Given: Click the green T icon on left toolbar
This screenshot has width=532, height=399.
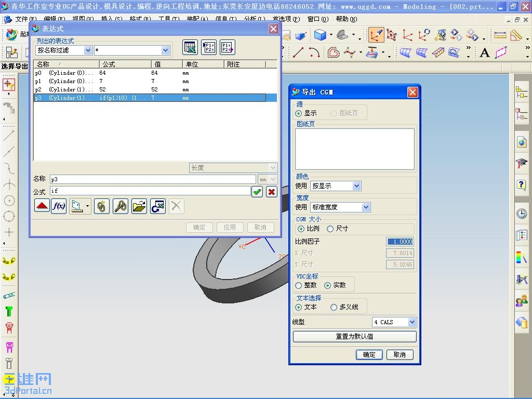Looking at the screenshot, I should coord(9,311).
